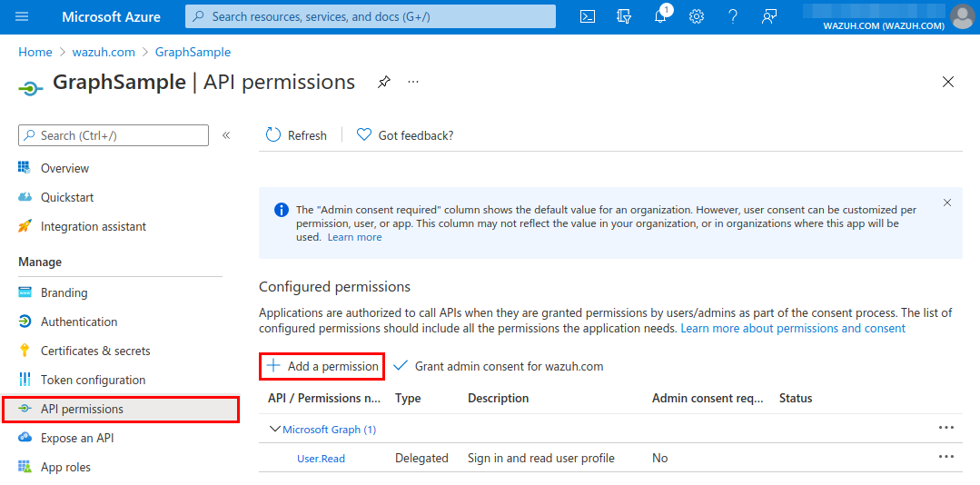This screenshot has height=485, width=980.
Task: Open the Help question mark
Action: (733, 17)
